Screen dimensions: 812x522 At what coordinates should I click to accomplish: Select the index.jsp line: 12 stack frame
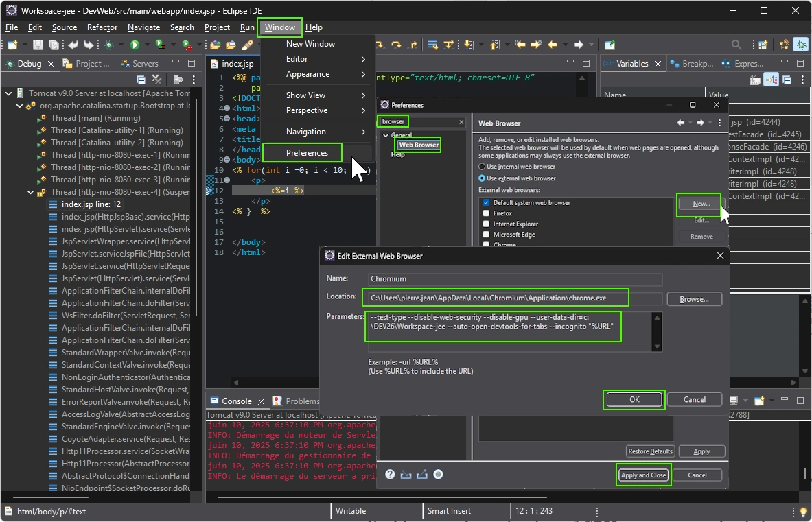[91, 204]
